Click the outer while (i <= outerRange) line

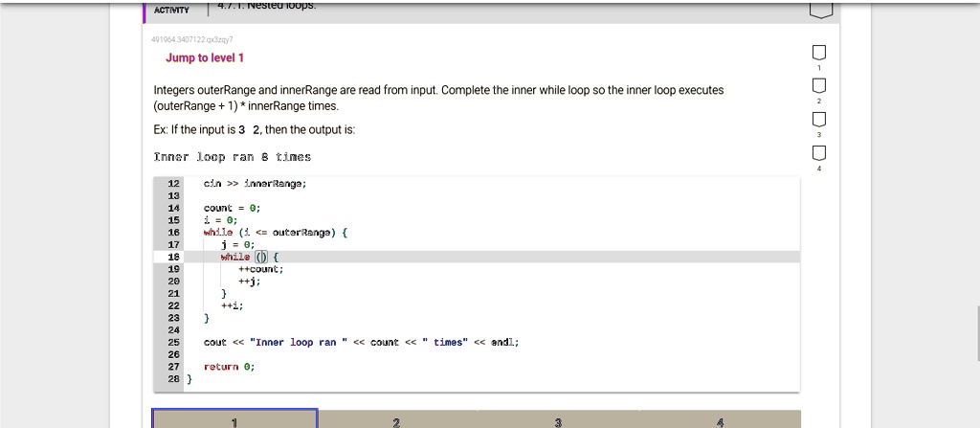coord(275,232)
